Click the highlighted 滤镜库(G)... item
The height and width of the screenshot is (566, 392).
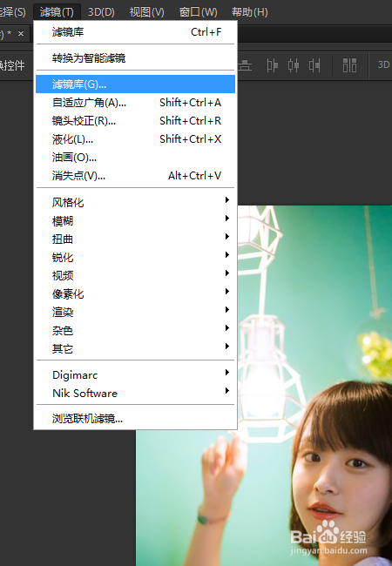[135, 84]
